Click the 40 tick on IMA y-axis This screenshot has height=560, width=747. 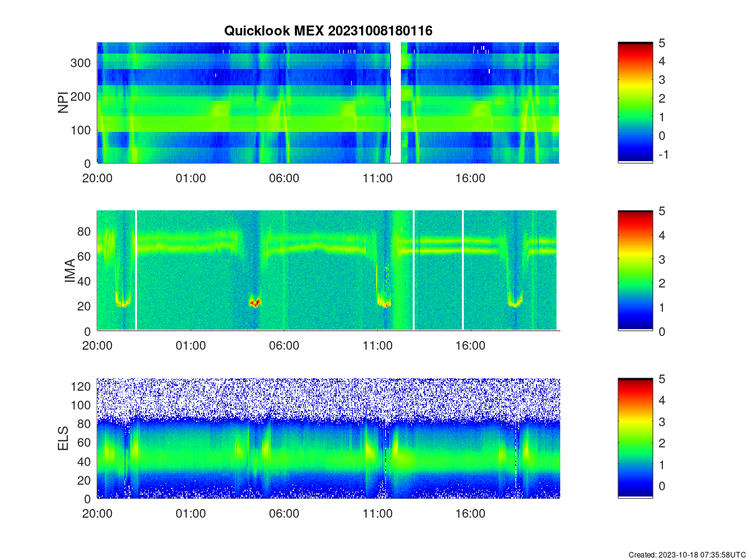(85, 281)
